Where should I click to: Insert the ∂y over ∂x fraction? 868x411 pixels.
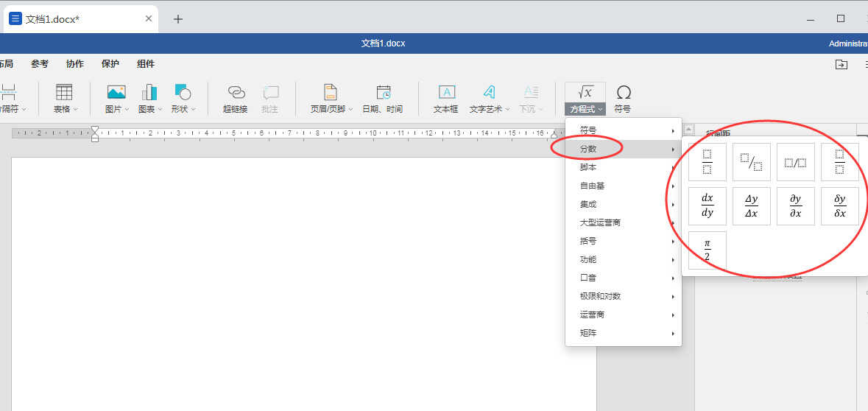795,206
